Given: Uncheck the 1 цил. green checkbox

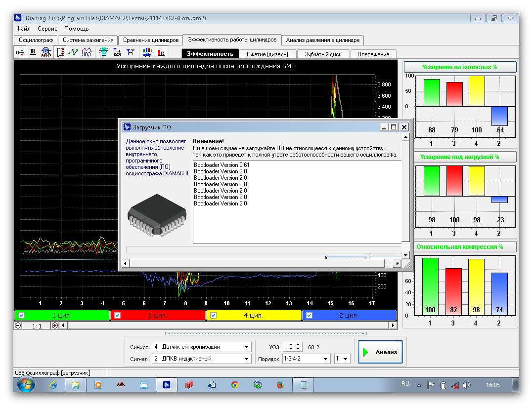Looking at the screenshot, I should [x=22, y=316].
